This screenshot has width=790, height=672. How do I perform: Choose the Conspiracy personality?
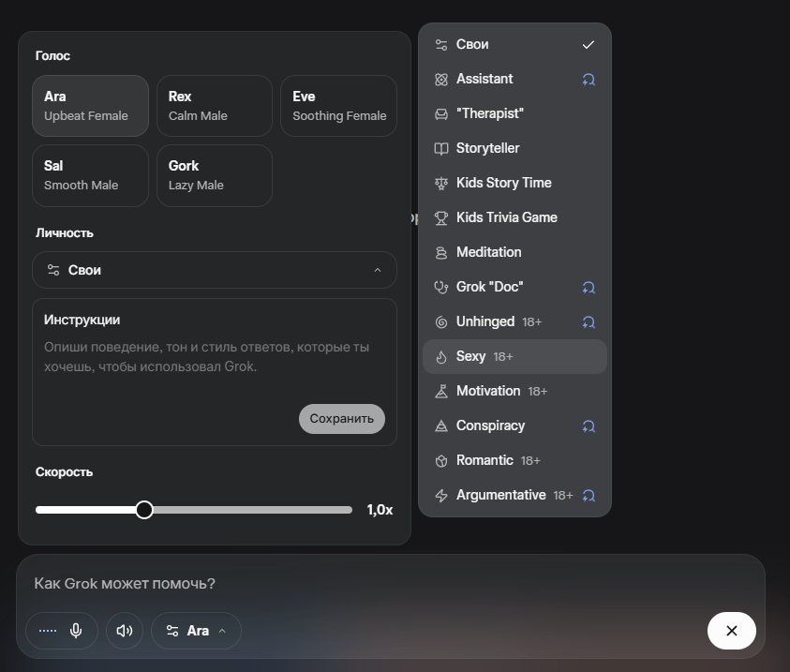point(514,426)
